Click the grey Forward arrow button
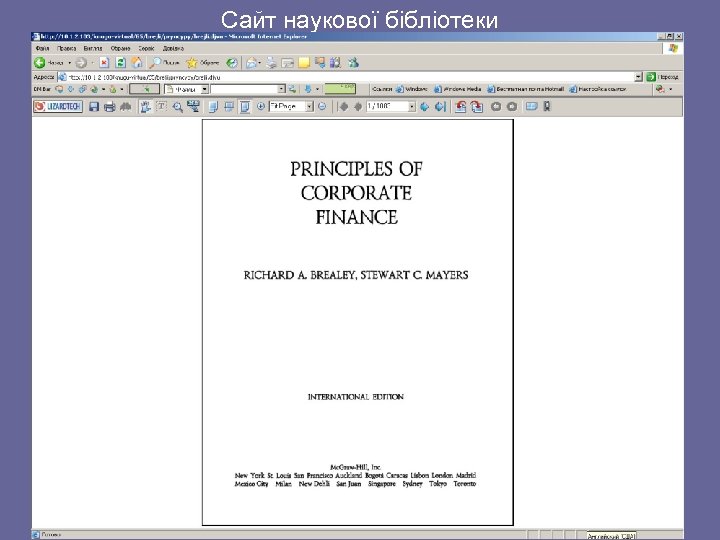 point(81,63)
